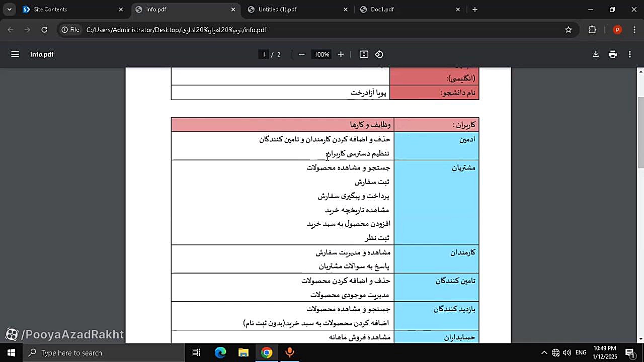Click the 'مشاهده تاریخچه خرید' line
The height and width of the screenshot is (362, 644).
[357, 210]
